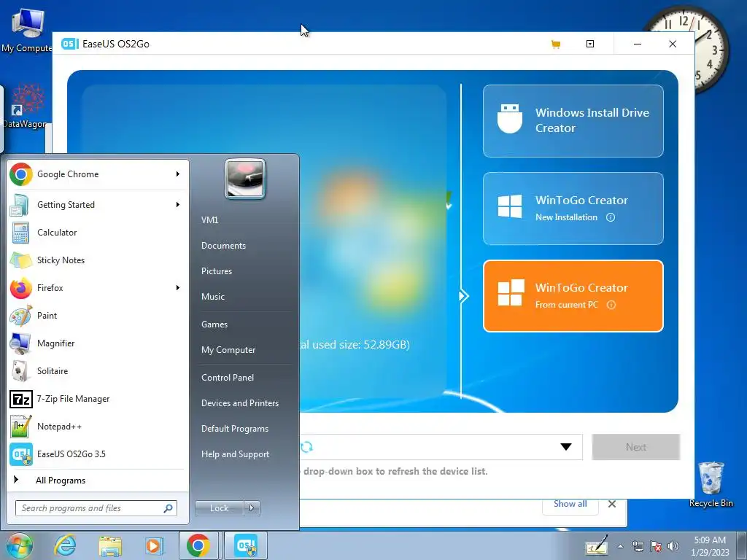
Task: Open Games from Start menu
Action: point(214,324)
